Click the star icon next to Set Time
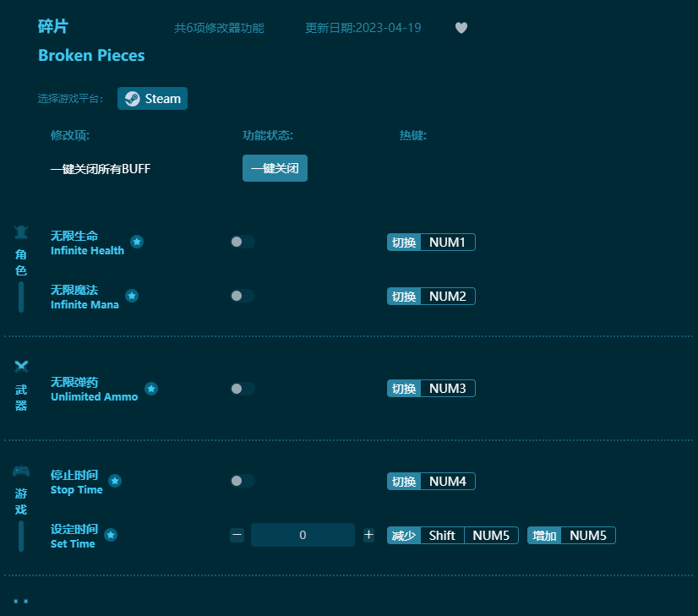 111,535
